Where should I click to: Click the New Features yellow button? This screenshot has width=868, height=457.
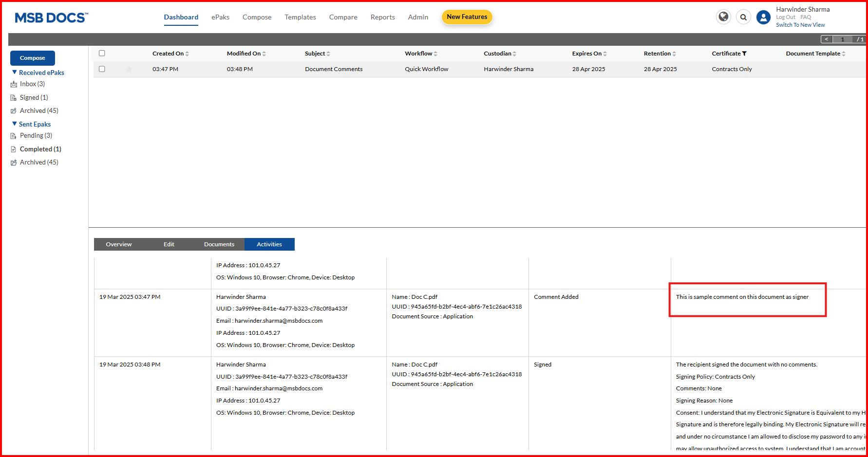click(x=467, y=17)
